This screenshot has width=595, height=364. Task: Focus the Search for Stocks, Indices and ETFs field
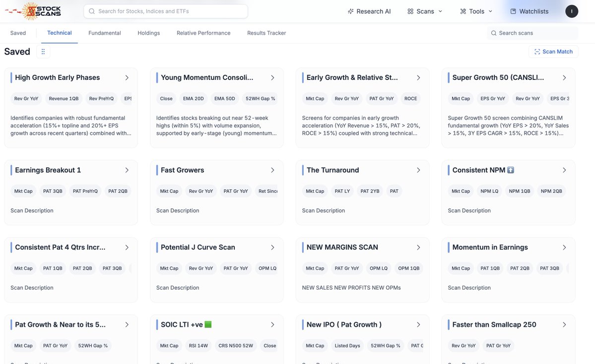click(166, 11)
